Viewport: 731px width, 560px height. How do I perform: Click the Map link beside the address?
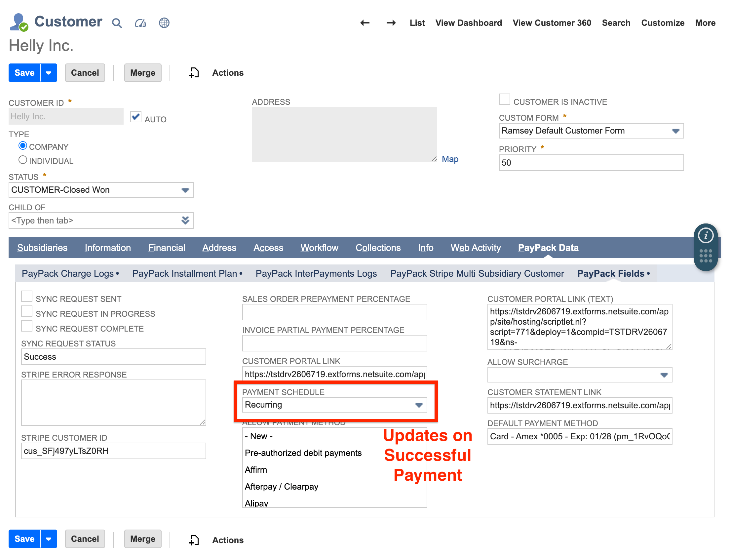pyautogui.click(x=450, y=159)
